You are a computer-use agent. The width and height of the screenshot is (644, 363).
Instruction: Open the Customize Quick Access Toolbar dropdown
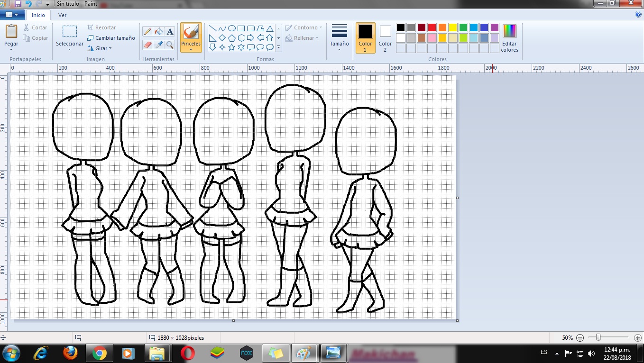click(48, 4)
